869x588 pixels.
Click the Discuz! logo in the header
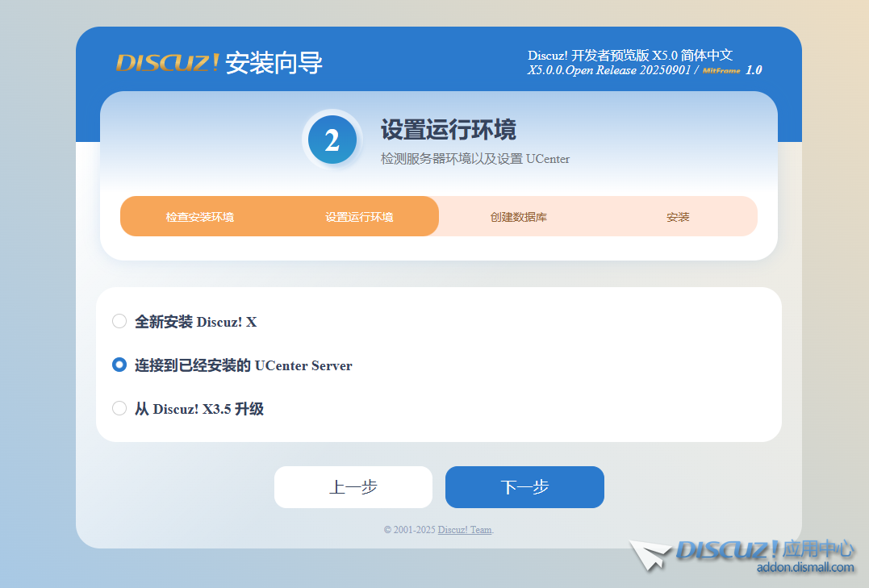click(x=167, y=63)
